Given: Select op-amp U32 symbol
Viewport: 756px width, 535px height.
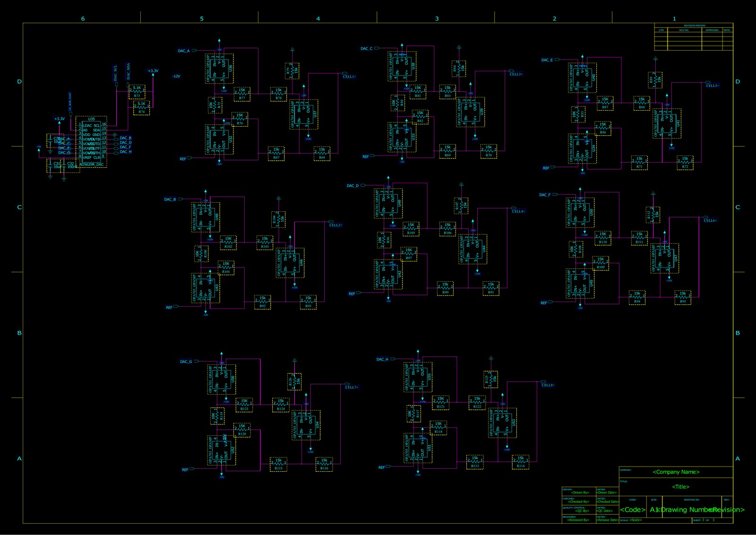Looking at the screenshot, I should (x=219, y=139).
